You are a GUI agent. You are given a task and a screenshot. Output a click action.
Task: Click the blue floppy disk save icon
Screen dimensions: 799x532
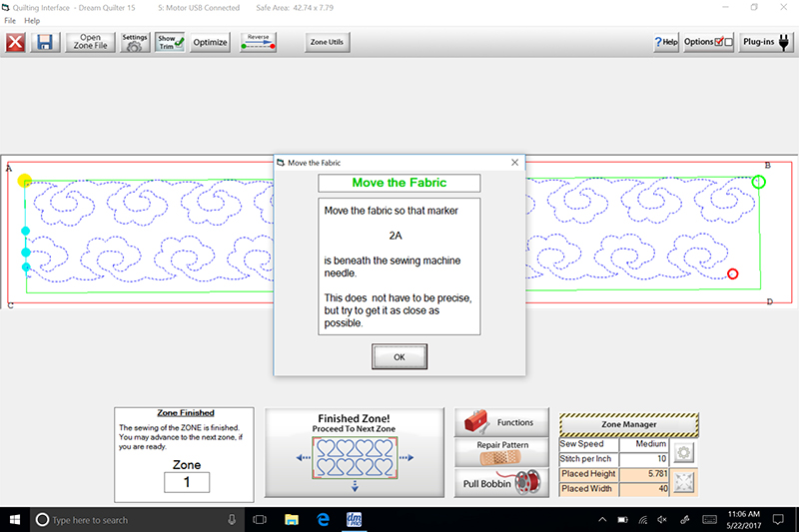(x=45, y=43)
